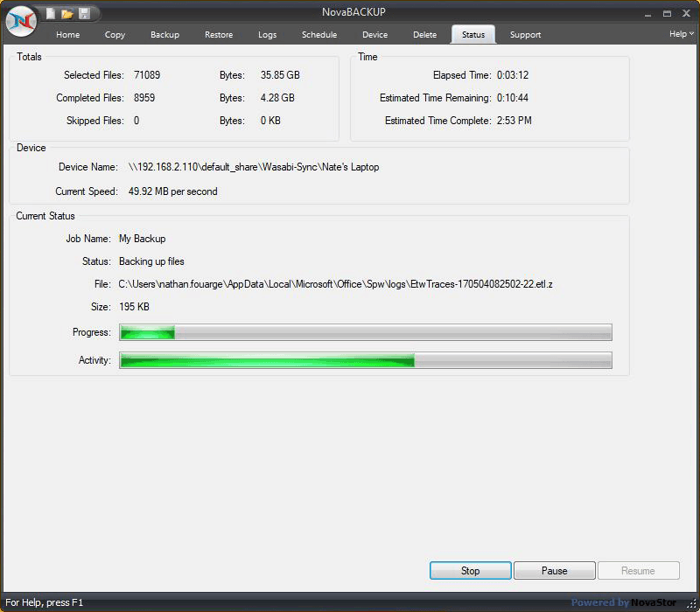Screen dimensions: 700x612
Task: Click the Selected Files value 71089
Action: [147, 75]
